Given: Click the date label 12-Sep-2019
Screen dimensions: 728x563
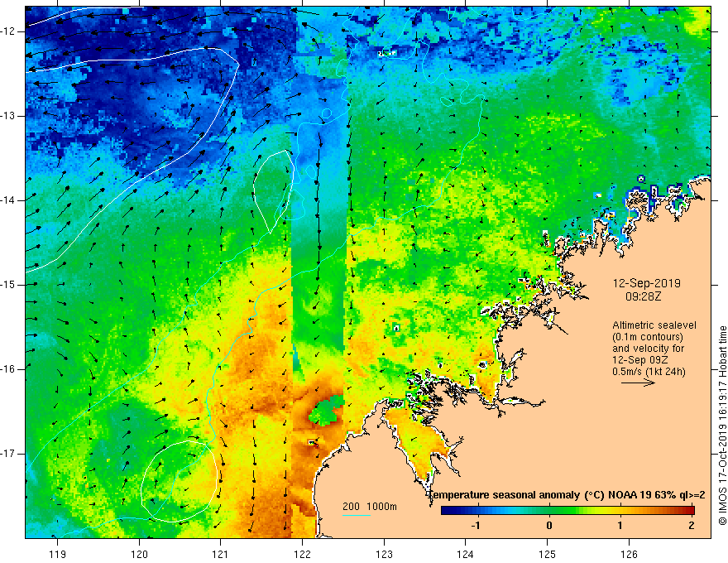Looking at the screenshot, I should pos(647,283).
